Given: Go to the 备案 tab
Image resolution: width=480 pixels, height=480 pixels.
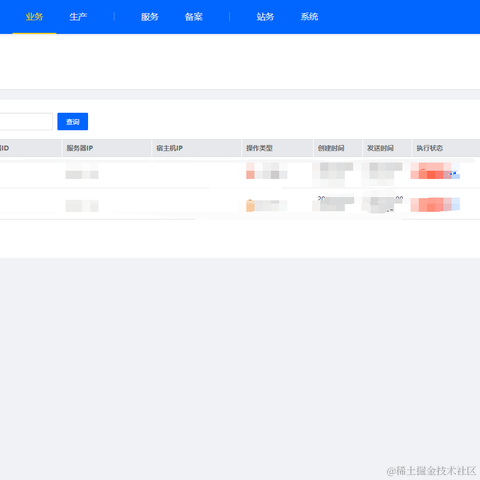Looking at the screenshot, I should 194,17.
